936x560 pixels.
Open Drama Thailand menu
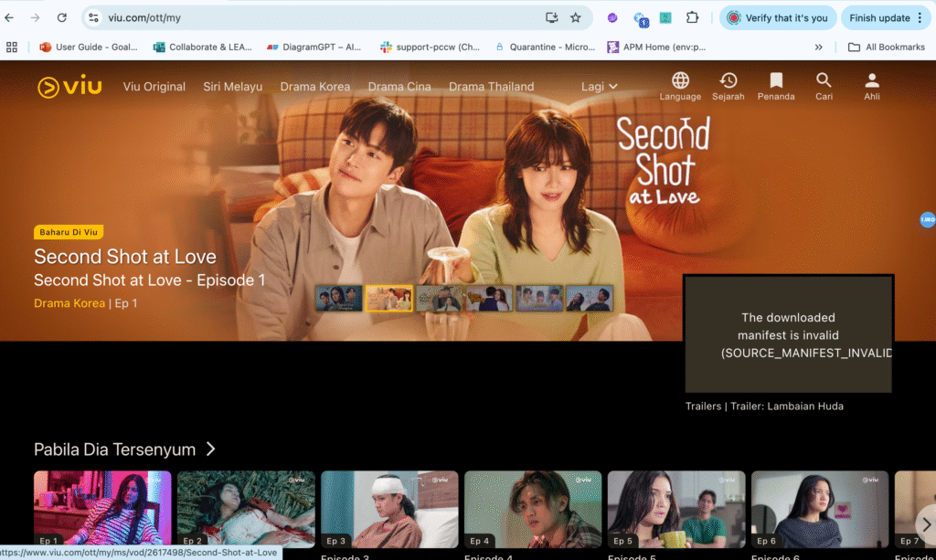pyautogui.click(x=491, y=87)
